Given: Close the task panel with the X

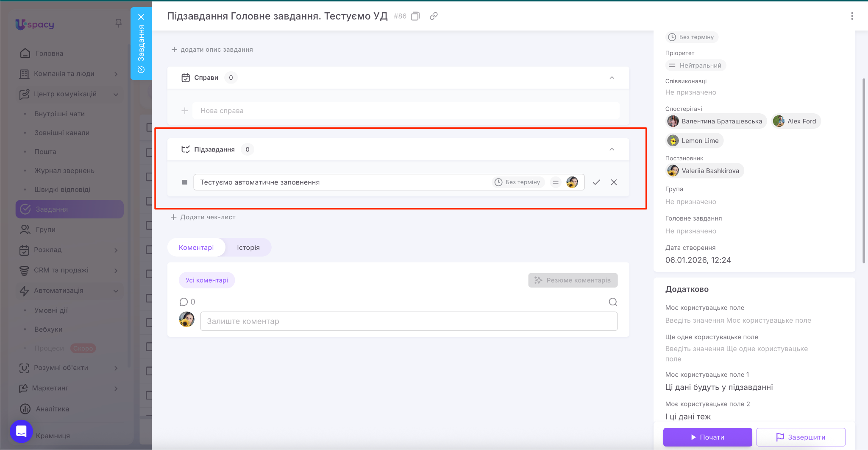Looking at the screenshot, I should coord(141,17).
